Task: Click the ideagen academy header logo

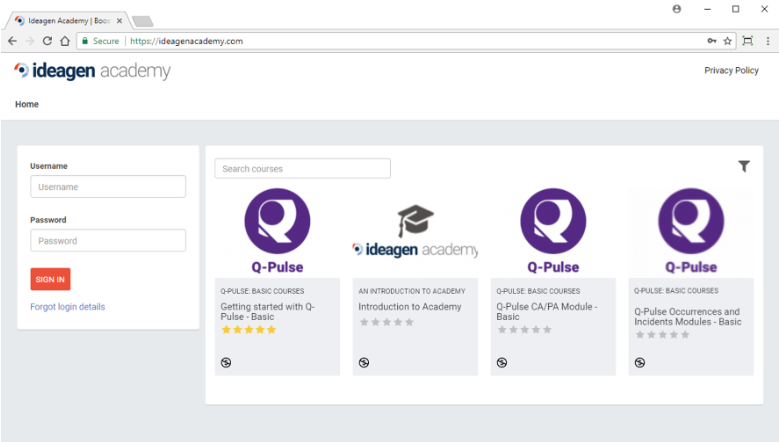Action: click(x=92, y=71)
